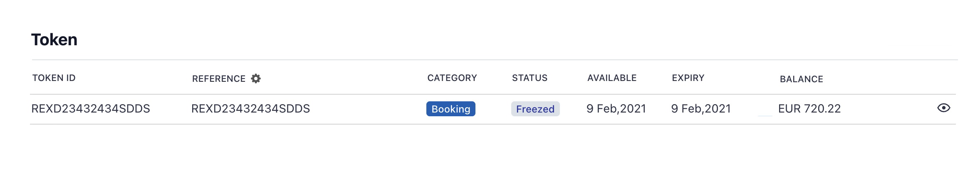Click the Token page heading

point(54,40)
